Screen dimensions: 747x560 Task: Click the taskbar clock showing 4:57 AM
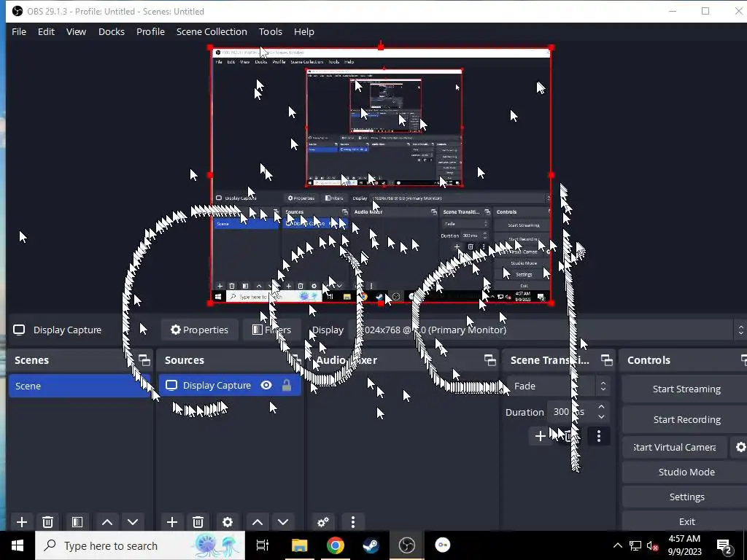pos(684,545)
